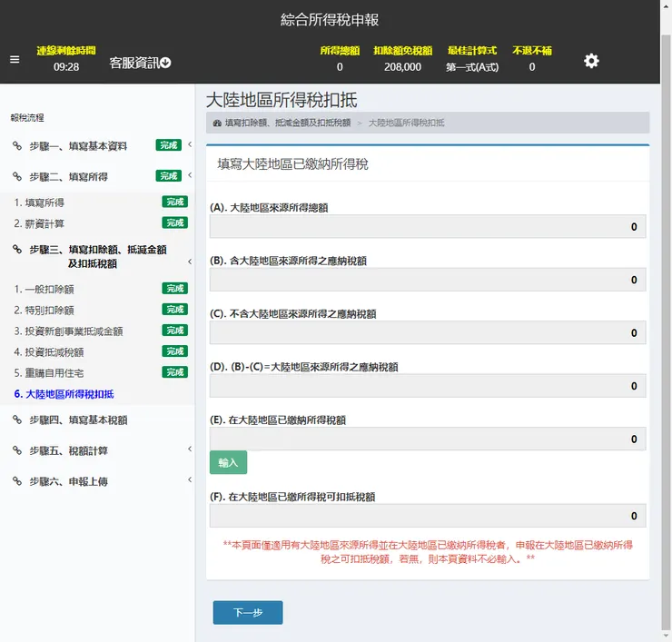The width and height of the screenshot is (672, 642).
Task: Open 重購自用住宅 sidebar item
Action: click(49, 373)
